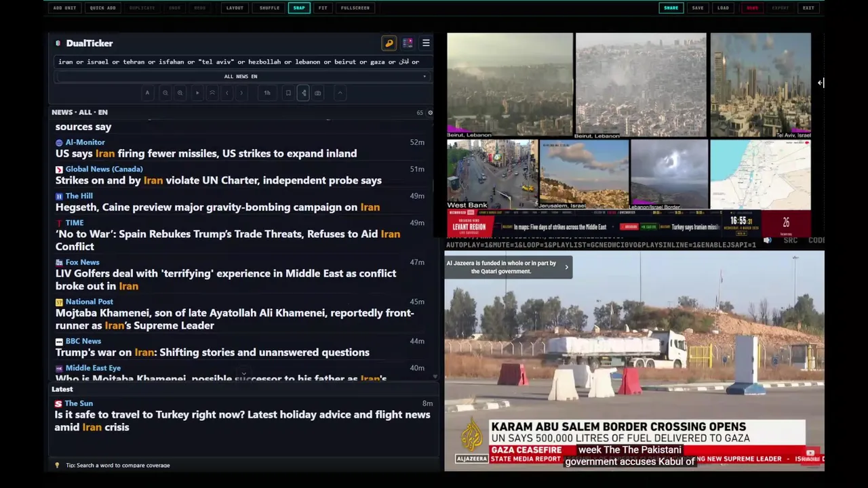Toggle the SNAP button
Image resolution: width=868 pixels, height=488 pixels.
pos(299,8)
